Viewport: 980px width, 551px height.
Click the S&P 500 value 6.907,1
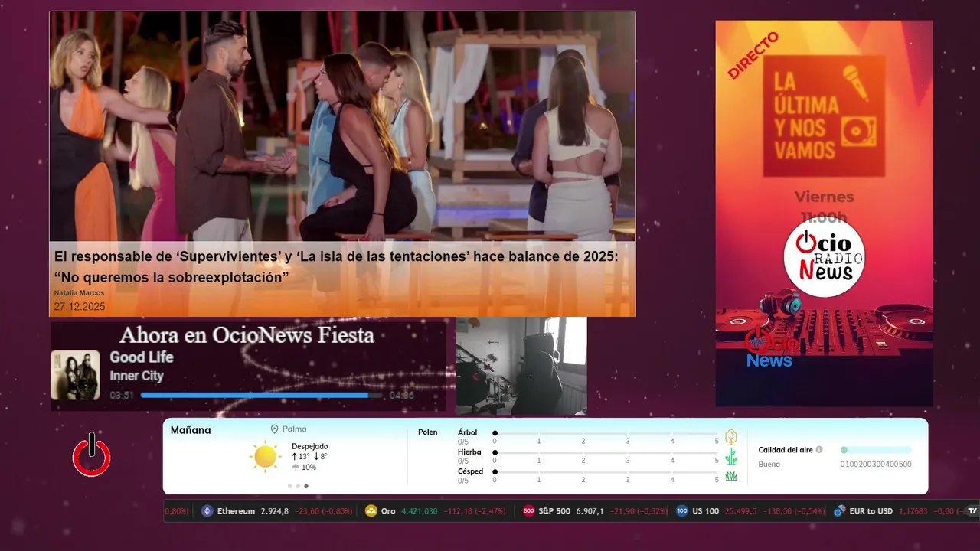[x=590, y=511]
